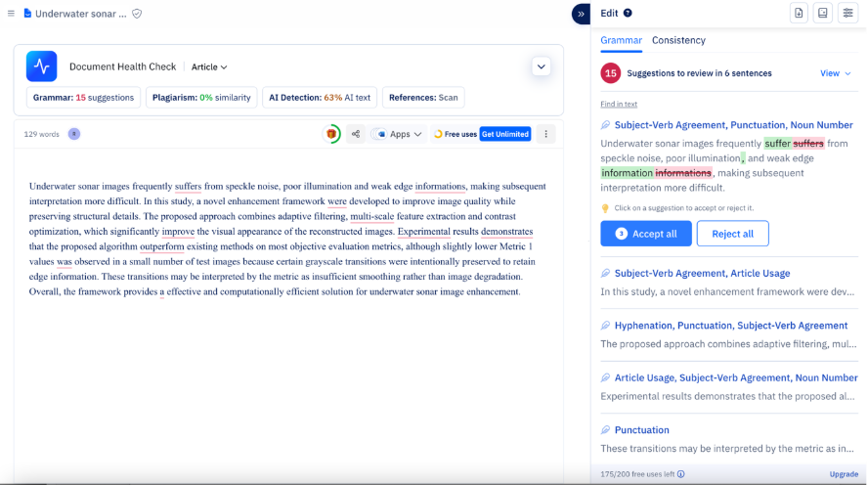The width and height of the screenshot is (868, 485).
Task: Click Grammar 15 suggestions chip
Action: 84,98
